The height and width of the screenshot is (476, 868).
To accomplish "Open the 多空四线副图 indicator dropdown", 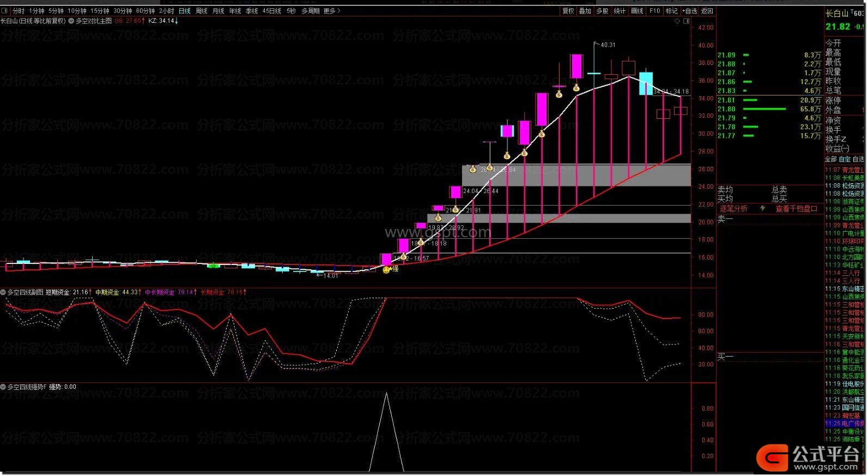I will (x=3, y=292).
